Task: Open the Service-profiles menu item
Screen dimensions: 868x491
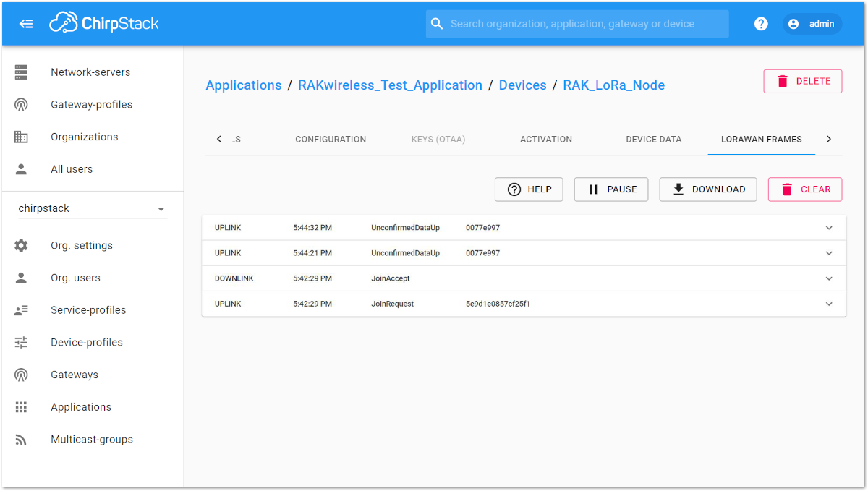Action: point(93,310)
